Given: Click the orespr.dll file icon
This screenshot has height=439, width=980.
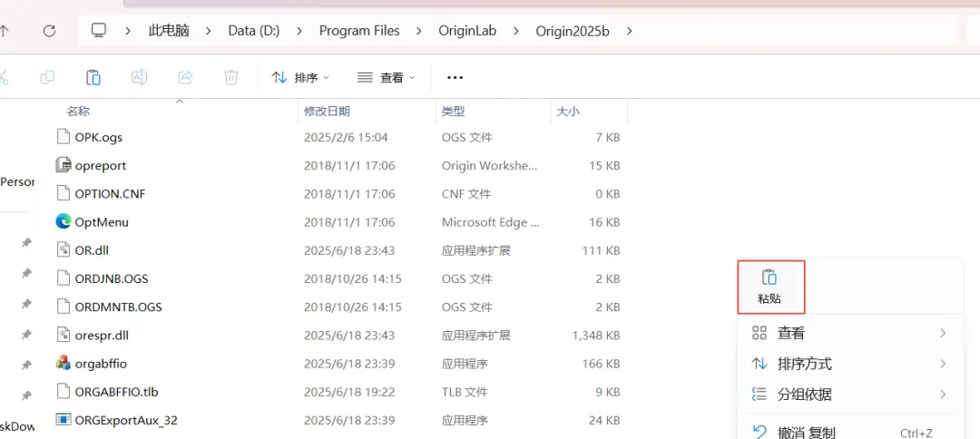Looking at the screenshot, I should [63, 336].
